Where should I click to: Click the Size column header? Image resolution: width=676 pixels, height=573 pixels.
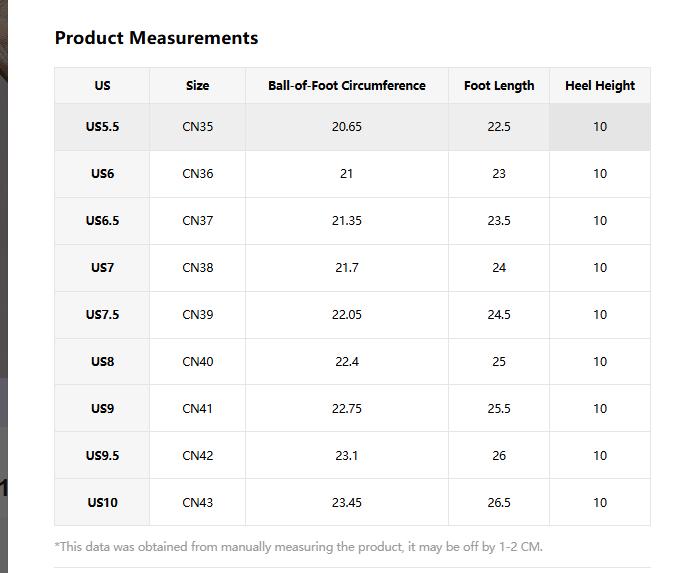tap(197, 86)
